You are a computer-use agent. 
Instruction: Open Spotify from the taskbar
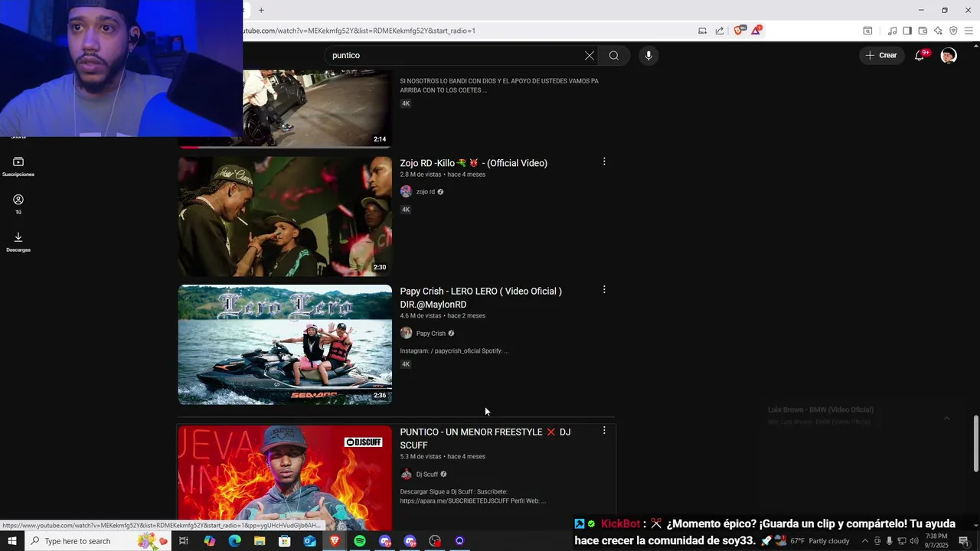pos(360,541)
